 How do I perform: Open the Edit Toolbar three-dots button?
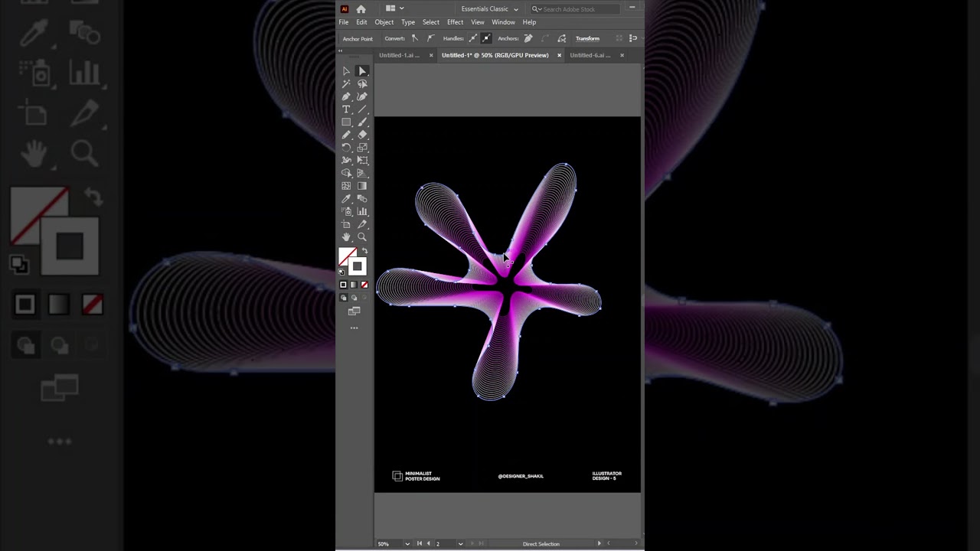354,328
